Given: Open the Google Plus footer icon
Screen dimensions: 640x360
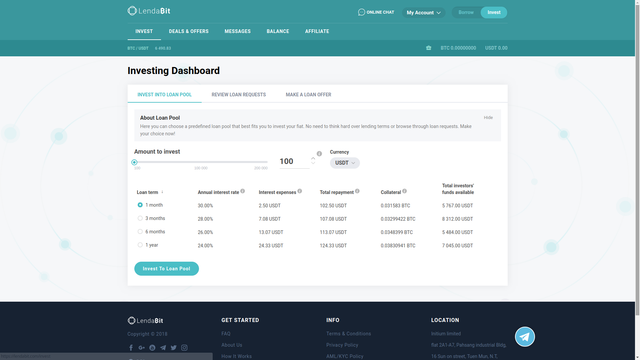Looking at the screenshot, I should click(141, 348).
